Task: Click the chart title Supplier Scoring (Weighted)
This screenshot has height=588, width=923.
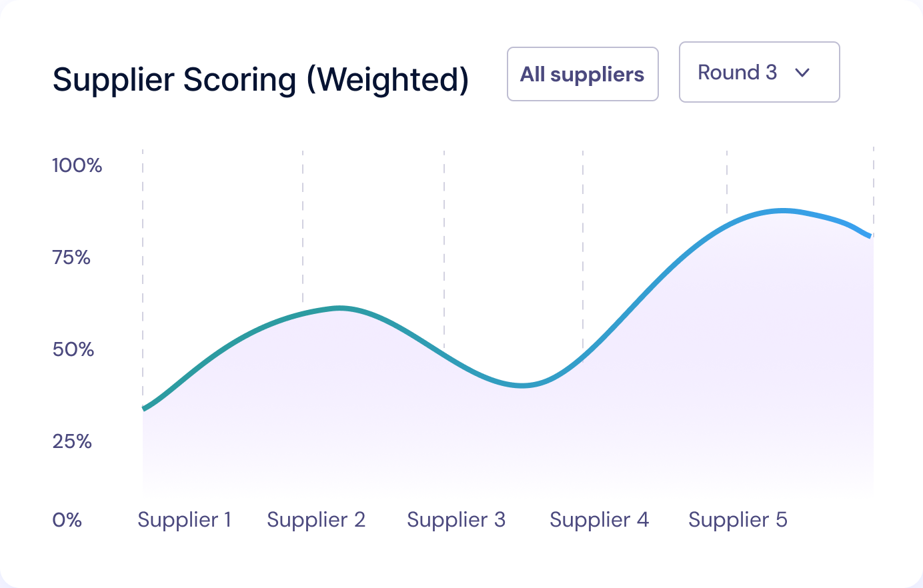Action: pos(261,79)
